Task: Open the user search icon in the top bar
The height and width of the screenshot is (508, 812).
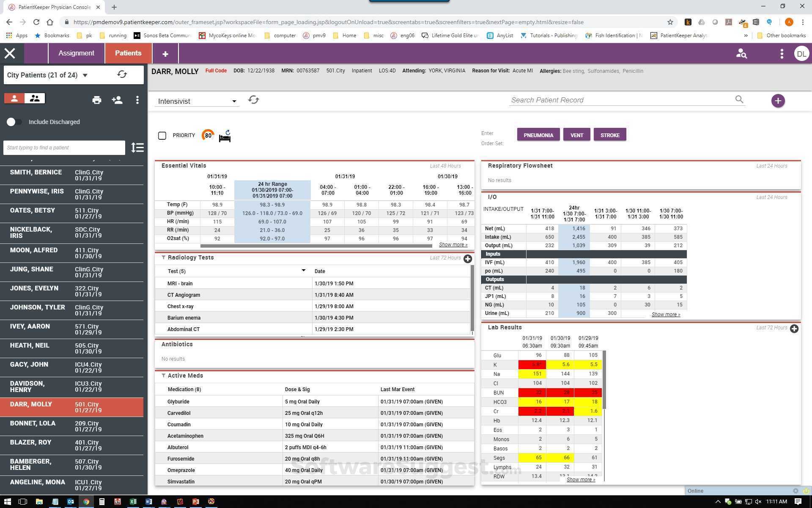Action: (x=741, y=53)
